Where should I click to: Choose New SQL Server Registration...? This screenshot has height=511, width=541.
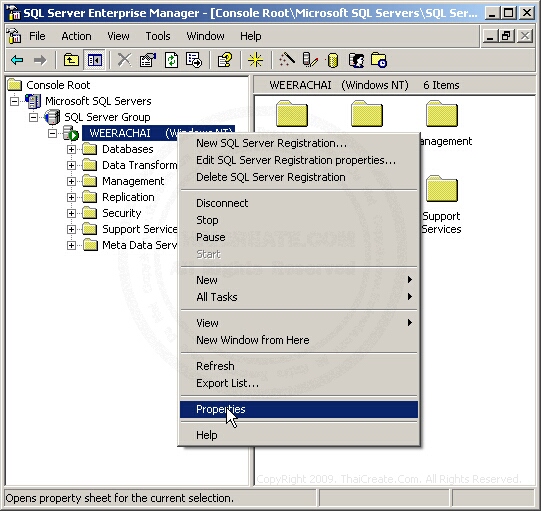click(x=299, y=143)
